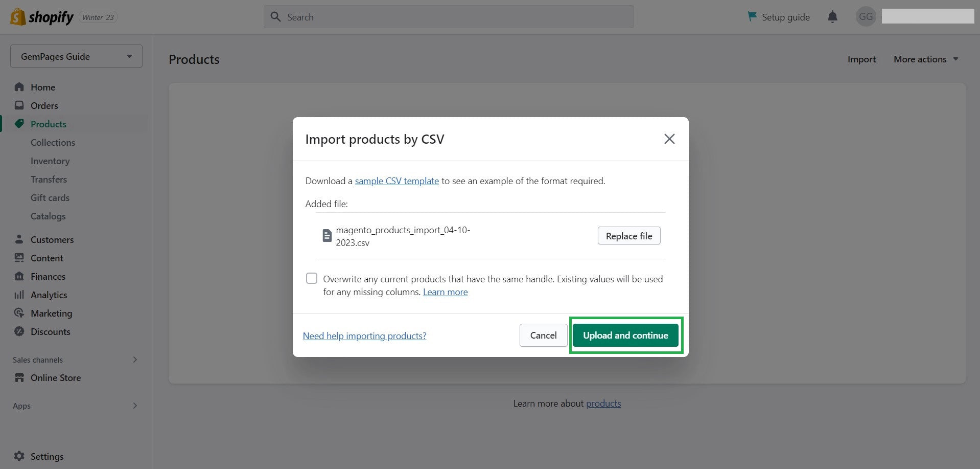Open the Inventory menu item
980x469 pixels.
[50, 161]
